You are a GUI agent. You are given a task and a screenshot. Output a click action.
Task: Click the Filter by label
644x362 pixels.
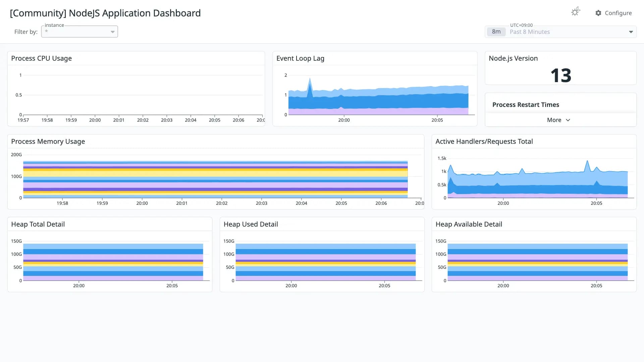26,32
